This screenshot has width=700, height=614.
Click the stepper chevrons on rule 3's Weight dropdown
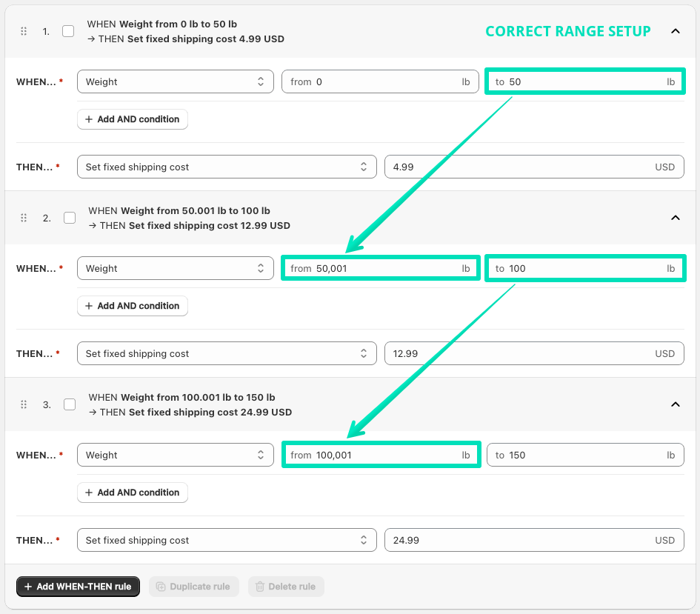tap(261, 455)
